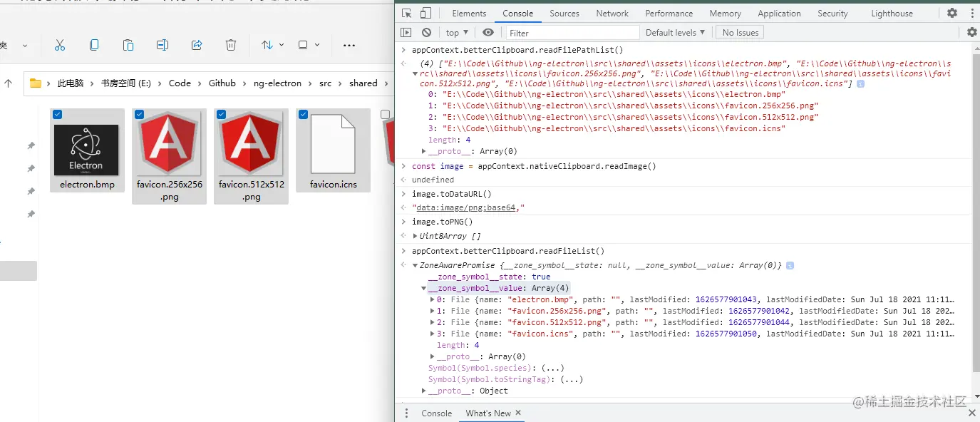Create a live expression with eye icon

click(x=488, y=33)
